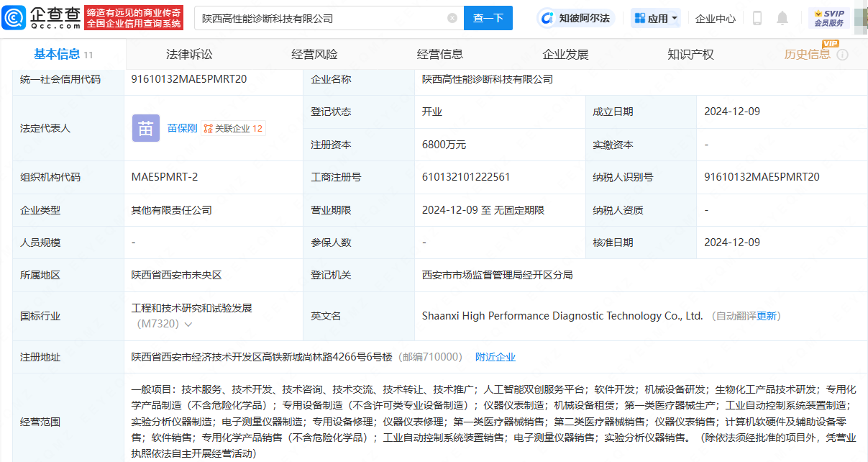Viewport: 868px width, 462px height.
Task: Click the 关联企业 12 tag
Action: coord(233,128)
